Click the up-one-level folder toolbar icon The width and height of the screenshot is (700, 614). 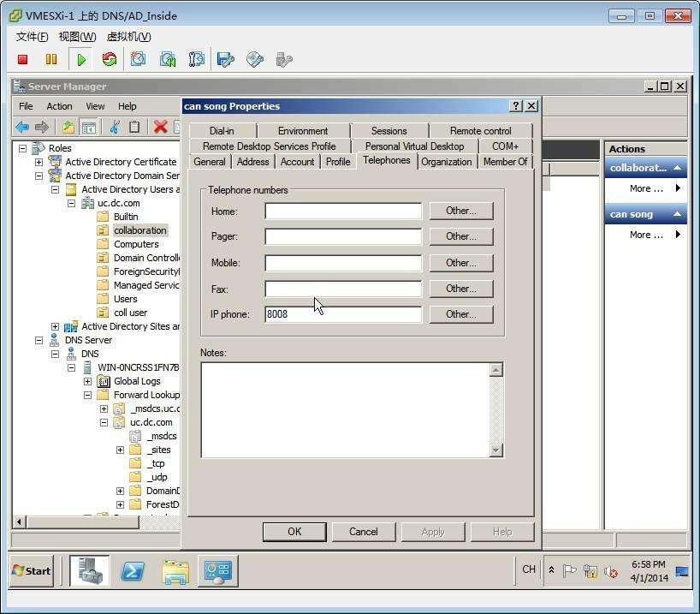pyautogui.click(x=68, y=128)
